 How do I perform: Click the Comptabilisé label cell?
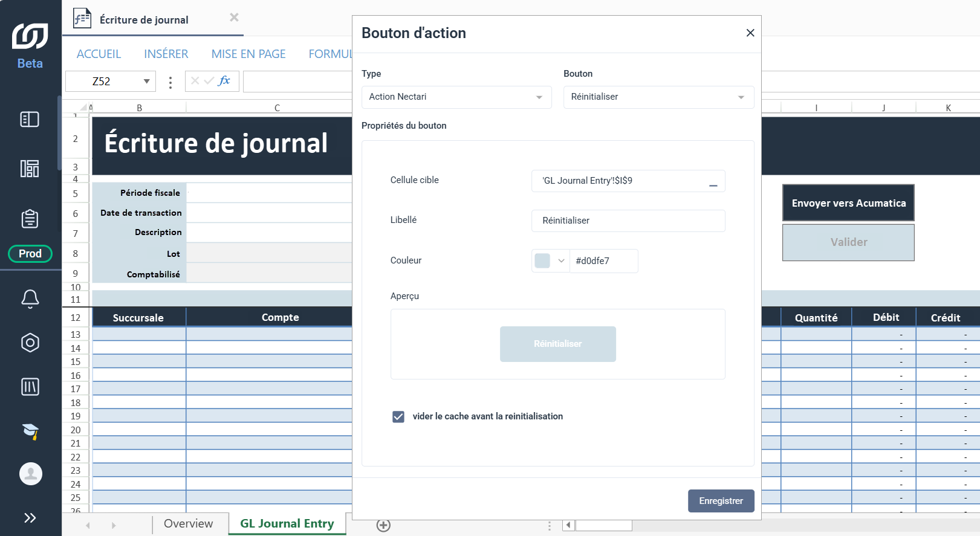point(139,274)
